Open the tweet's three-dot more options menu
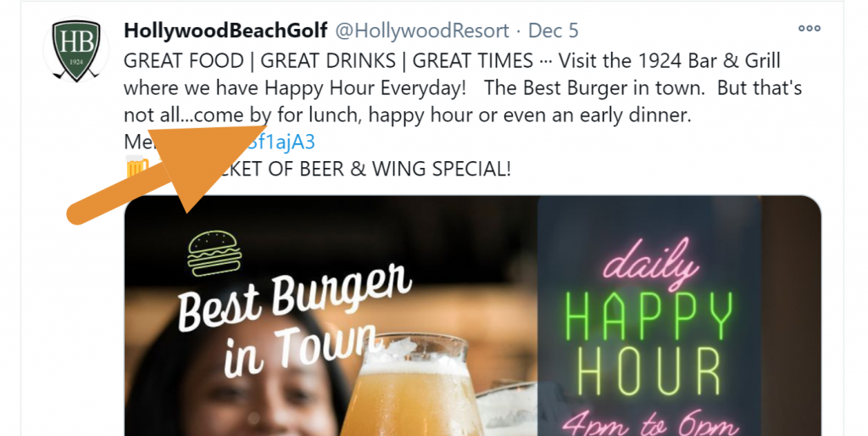Image resolution: width=868 pixels, height=436 pixels. (x=809, y=29)
